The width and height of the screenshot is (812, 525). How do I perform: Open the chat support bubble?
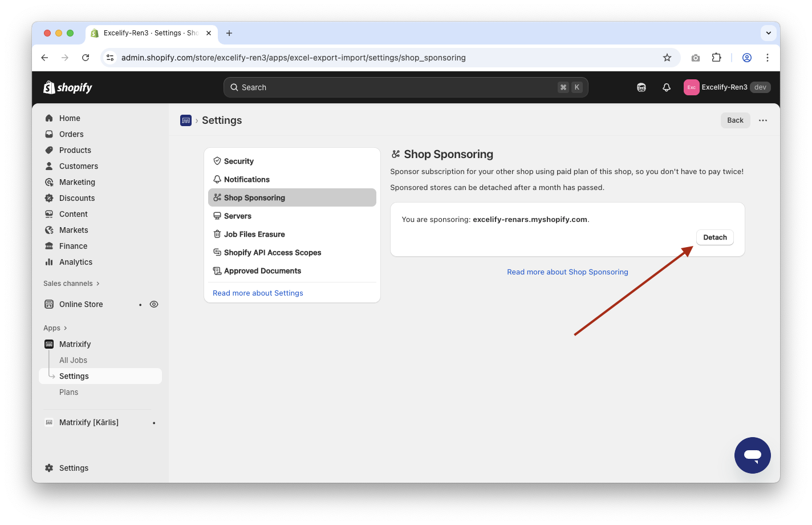[x=752, y=455]
